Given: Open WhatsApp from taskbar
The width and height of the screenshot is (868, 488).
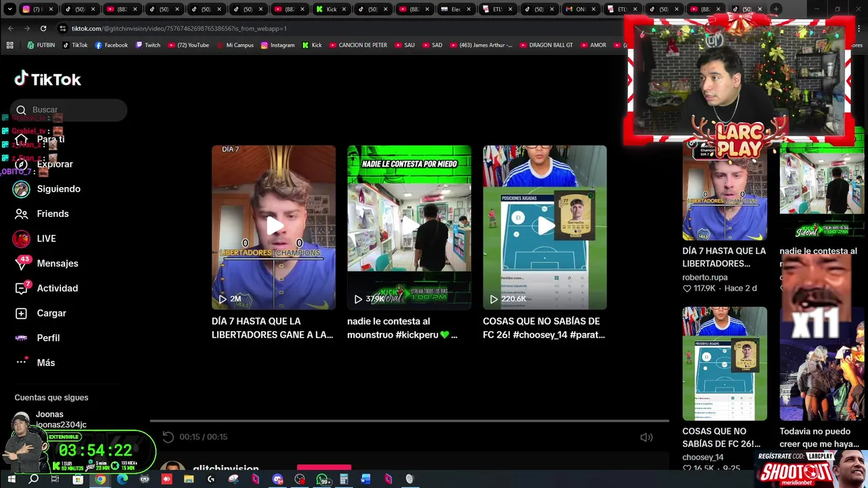Looking at the screenshot, I should pyautogui.click(x=322, y=479).
